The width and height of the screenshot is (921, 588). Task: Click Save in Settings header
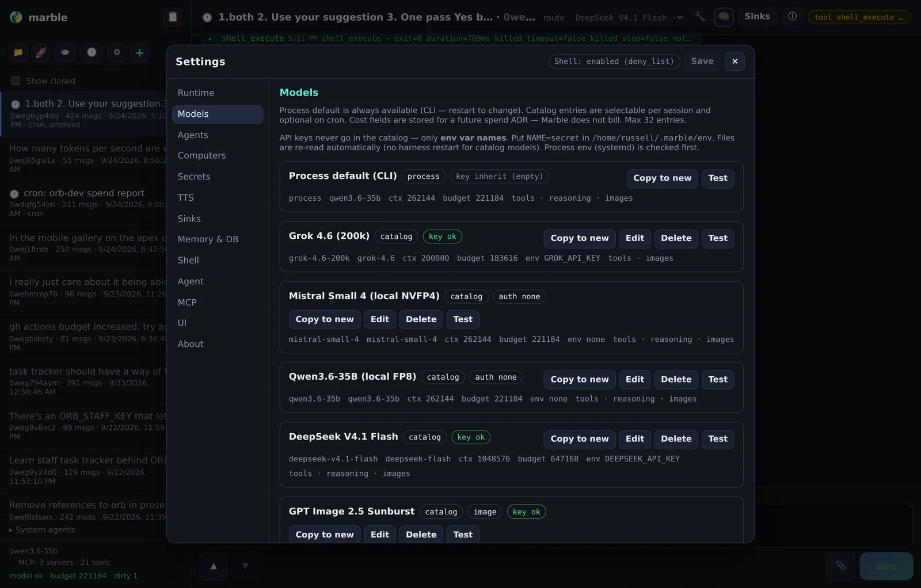coord(702,62)
